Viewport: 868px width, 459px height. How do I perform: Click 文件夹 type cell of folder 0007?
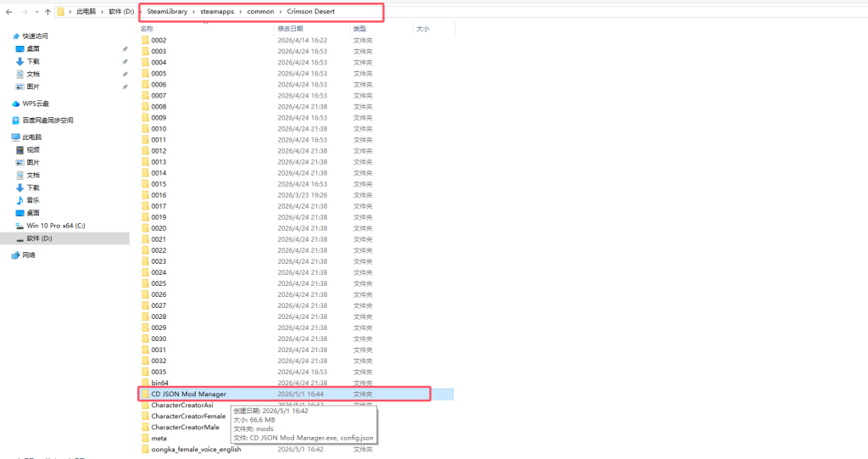point(363,96)
